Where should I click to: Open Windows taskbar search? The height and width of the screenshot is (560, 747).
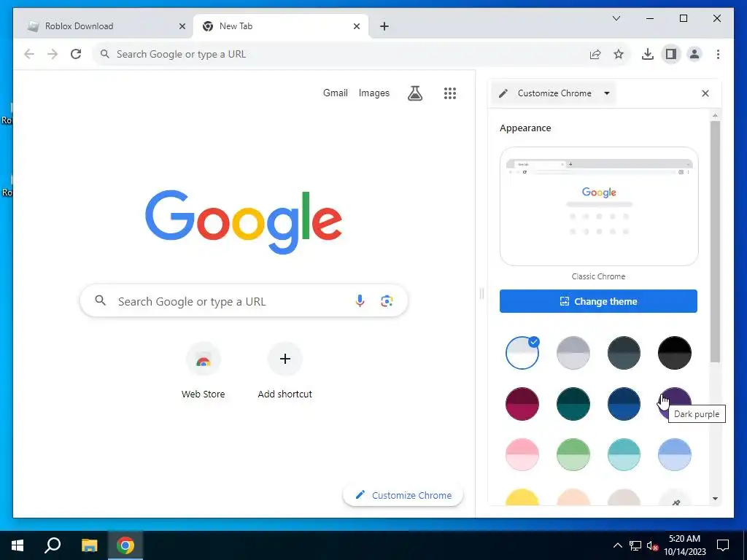coord(53,545)
